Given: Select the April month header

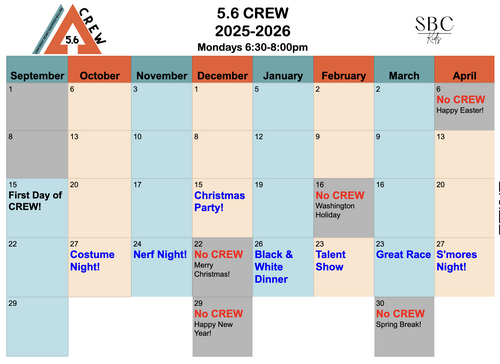Looking at the screenshot, I should click(464, 69).
